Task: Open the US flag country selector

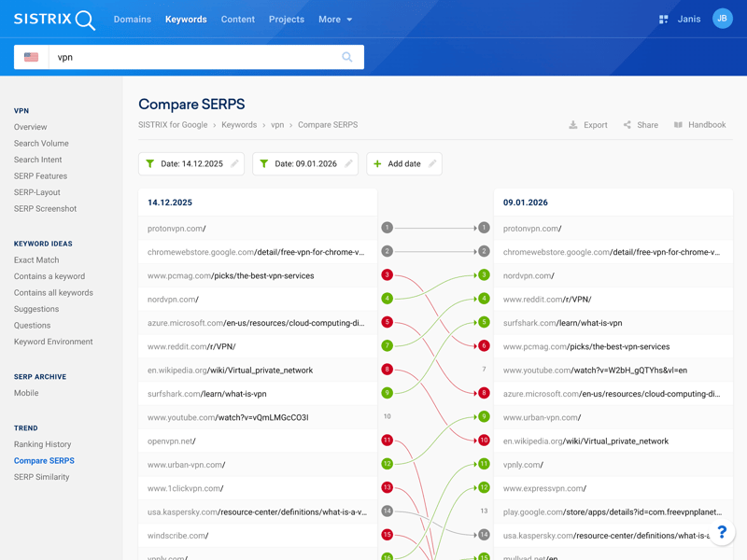Action: click(32, 57)
